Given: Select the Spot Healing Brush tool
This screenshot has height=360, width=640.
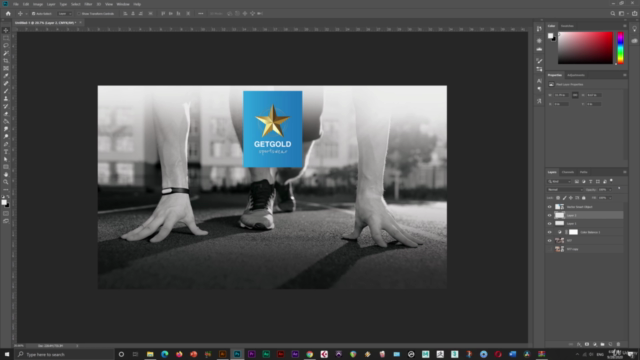Looking at the screenshot, I should coord(6,83).
